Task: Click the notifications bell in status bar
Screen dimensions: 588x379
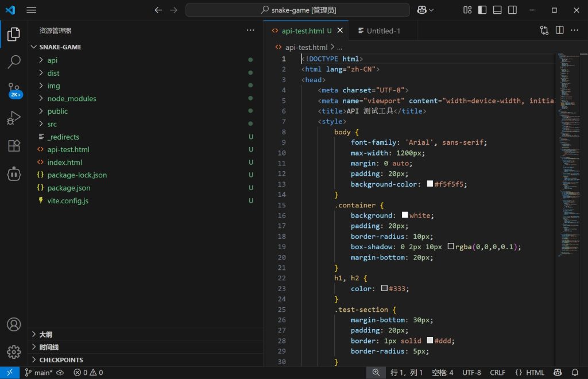Action: (x=575, y=373)
